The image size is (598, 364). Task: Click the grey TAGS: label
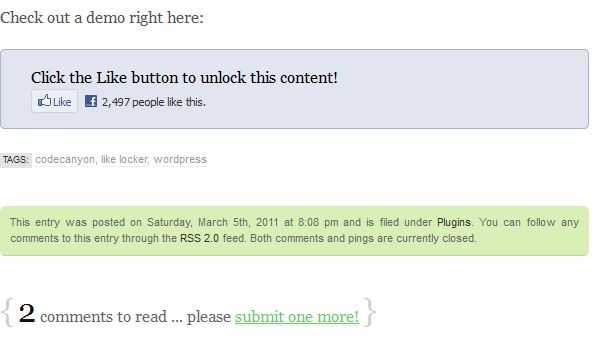point(16,159)
